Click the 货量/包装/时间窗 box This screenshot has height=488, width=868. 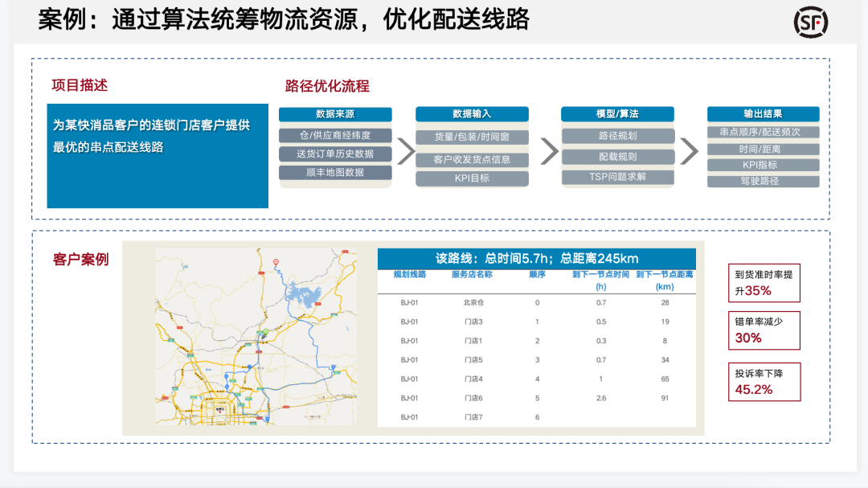tap(473, 137)
